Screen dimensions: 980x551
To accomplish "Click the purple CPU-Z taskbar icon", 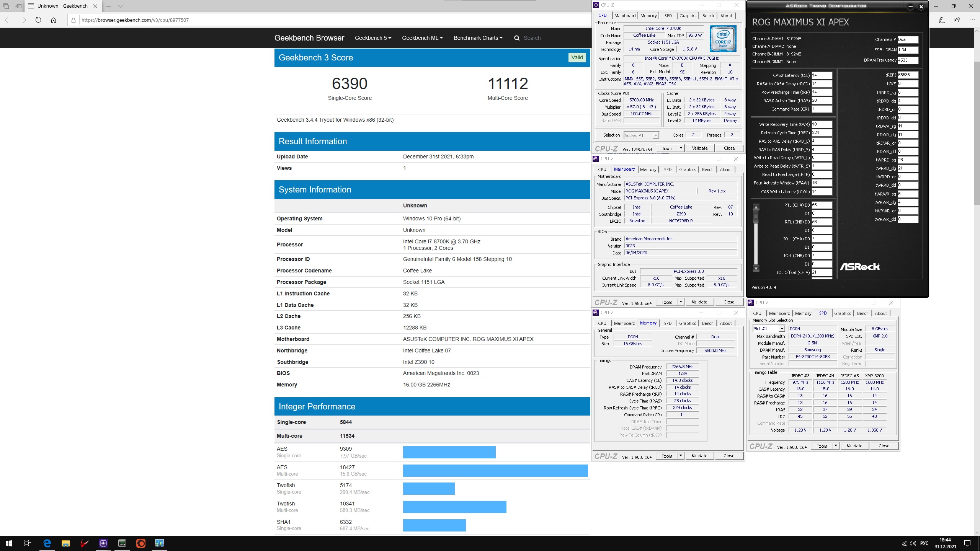I will point(103,543).
